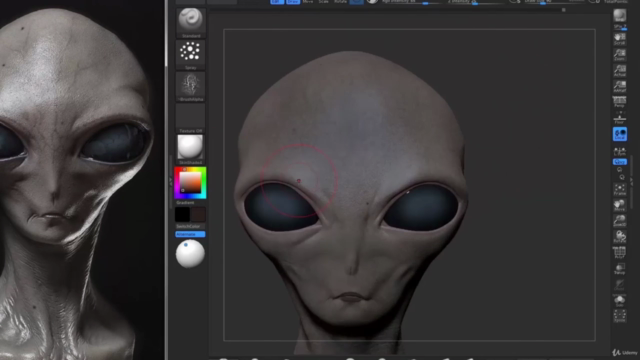Pick a color in the color picker square
This screenshot has width=640, height=360.
coord(191,182)
